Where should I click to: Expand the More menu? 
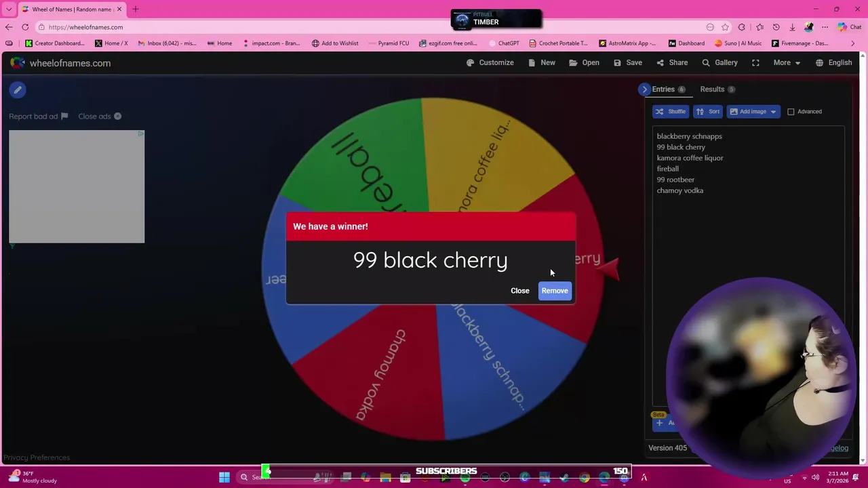787,62
